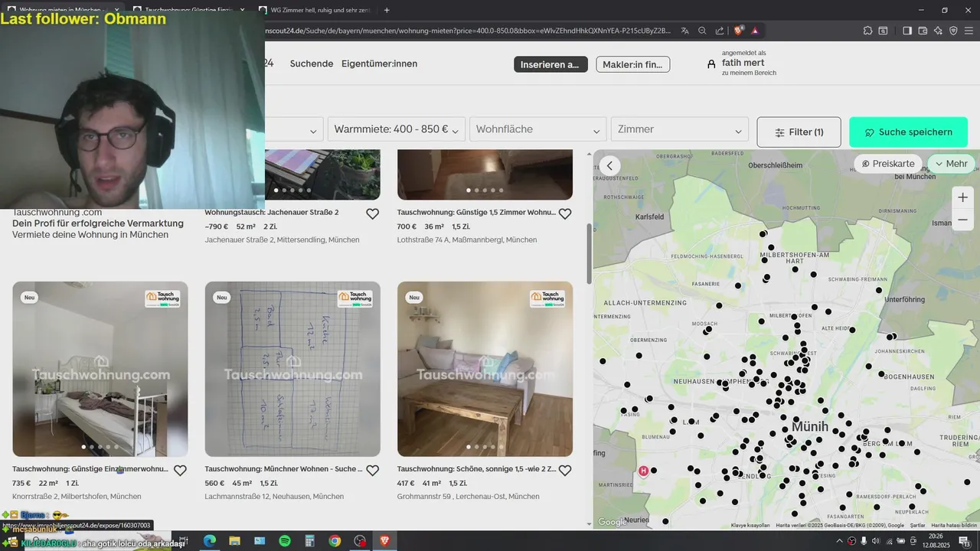Favorite the Knorrstraße 2 listing heart
The height and width of the screenshot is (551, 980).
coord(180,470)
